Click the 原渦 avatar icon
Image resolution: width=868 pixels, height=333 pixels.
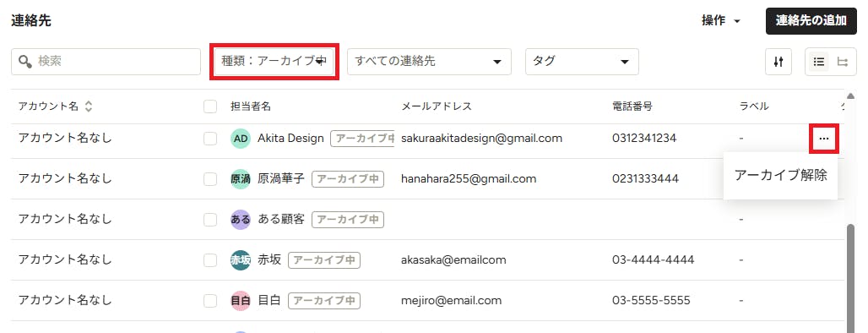[x=241, y=179]
